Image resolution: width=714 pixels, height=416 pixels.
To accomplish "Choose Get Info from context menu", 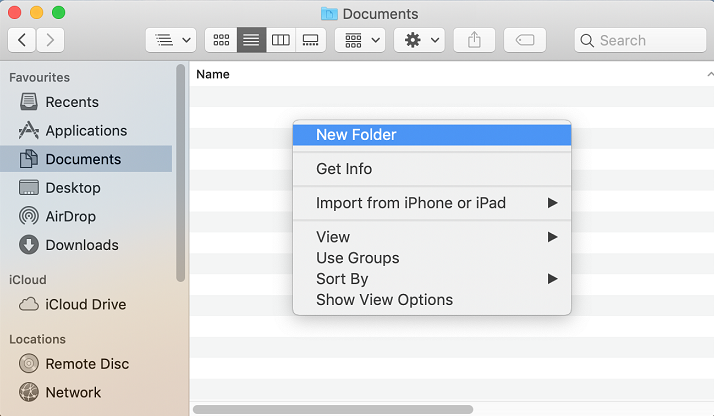I will (432, 169).
